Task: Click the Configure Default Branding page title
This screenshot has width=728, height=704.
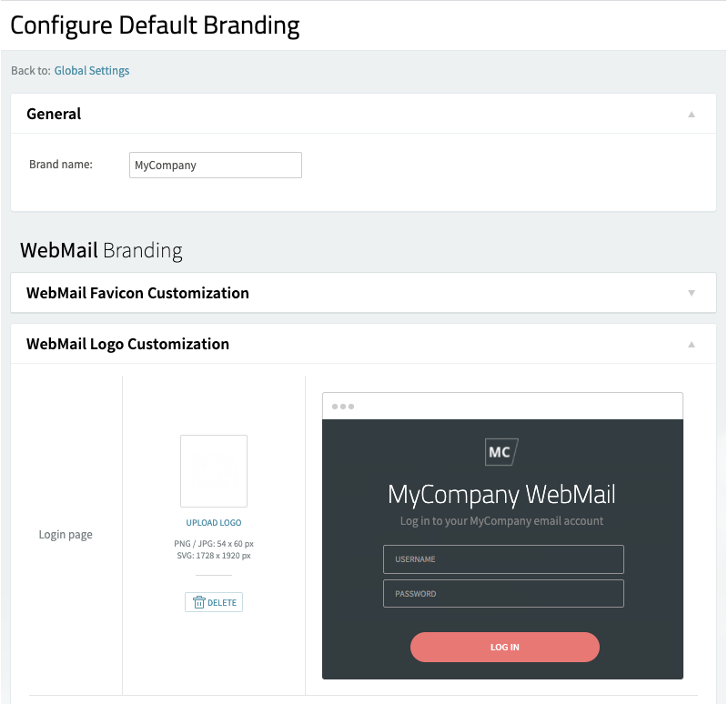Action: 155,26
